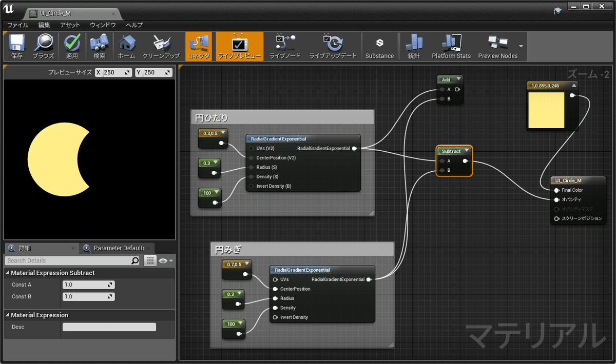This screenshot has height=364, width=616.
Task: Expand the 0.7,0.5 constant node arrow
Action: pyautogui.click(x=247, y=264)
